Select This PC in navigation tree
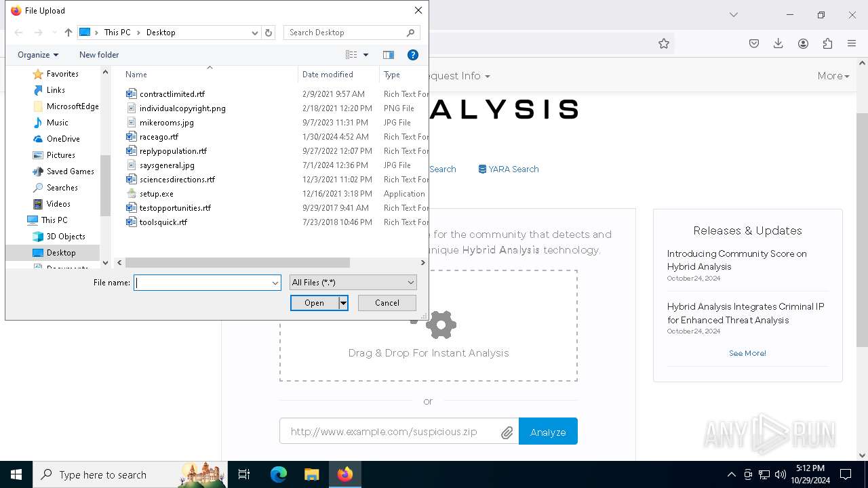Screen dimensions: 868x488 click(54, 220)
